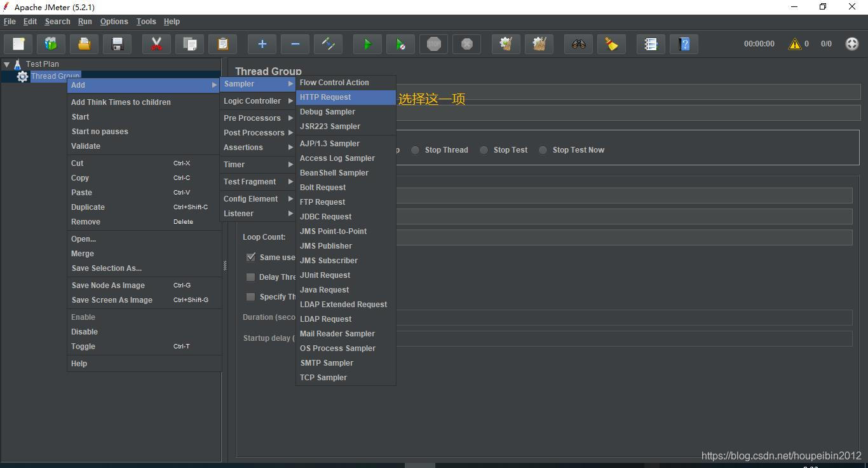The image size is (868, 468).
Task: Choose HTTP Request sampler
Action: coord(346,97)
